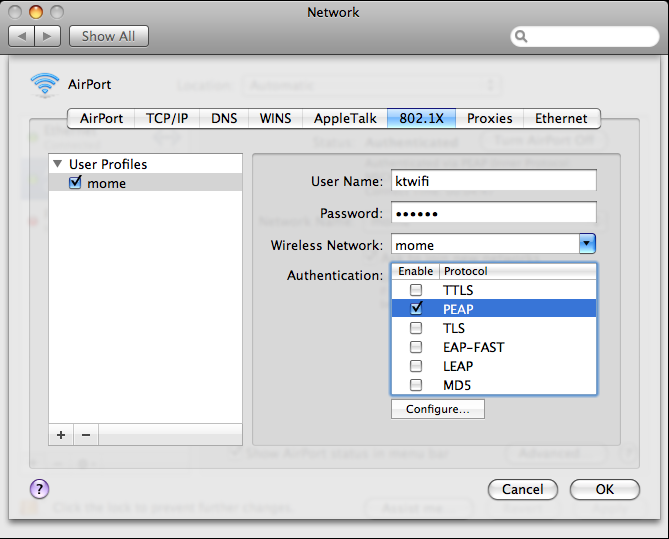Enable the TTLS protocol checkbox
The width and height of the screenshot is (669, 539).
(416, 290)
